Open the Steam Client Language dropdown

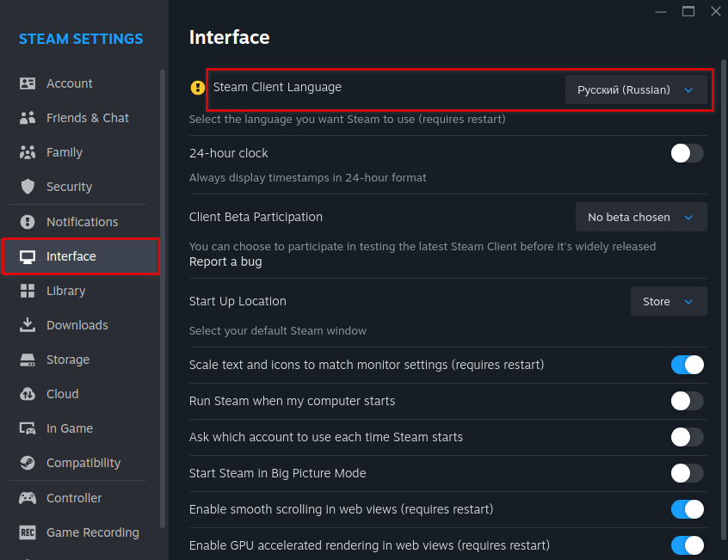tap(635, 89)
